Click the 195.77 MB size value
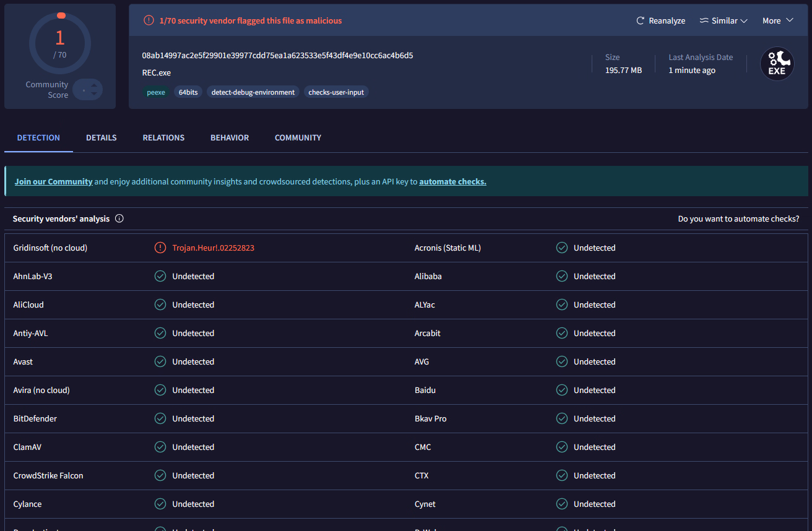The width and height of the screenshot is (812, 531). [x=623, y=70]
